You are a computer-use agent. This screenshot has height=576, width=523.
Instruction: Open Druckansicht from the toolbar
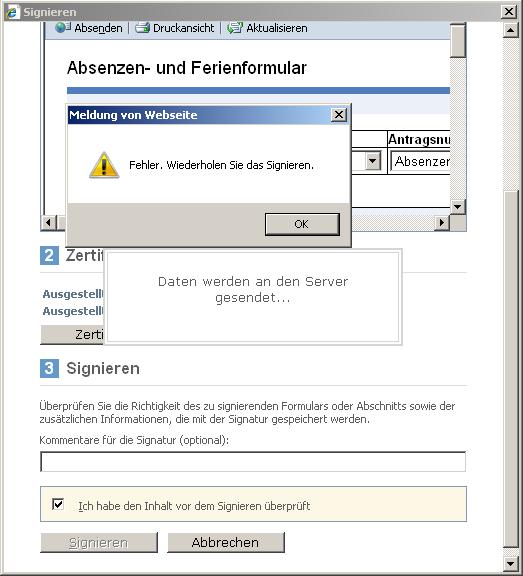[x=175, y=28]
